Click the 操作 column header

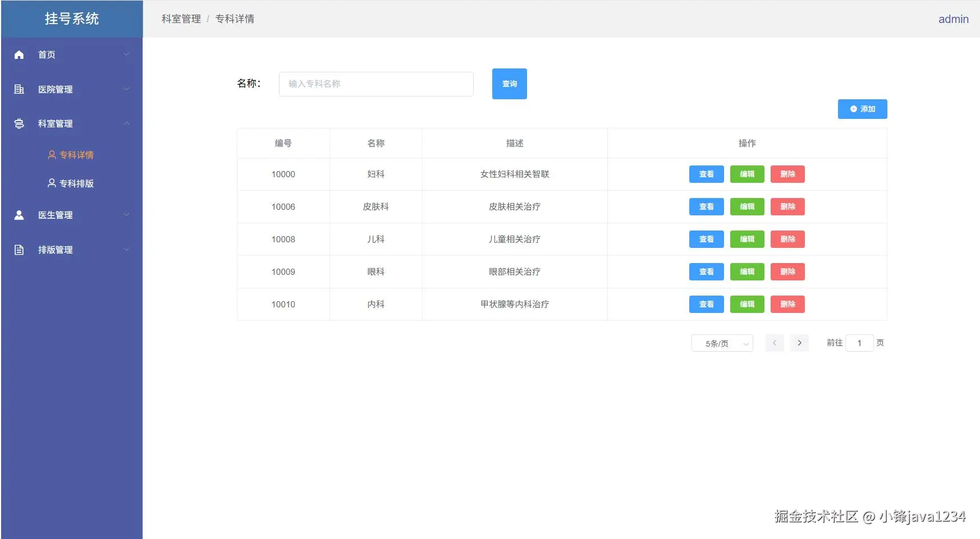point(747,143)
